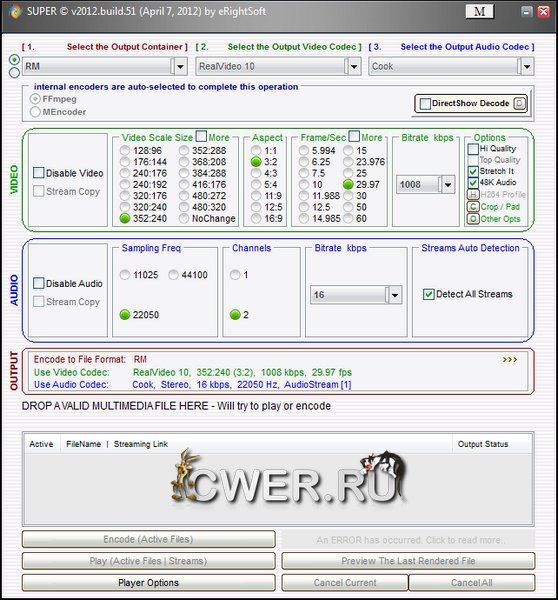Check Disable Video
Screen dimensions: 558x600
(39, 173)
